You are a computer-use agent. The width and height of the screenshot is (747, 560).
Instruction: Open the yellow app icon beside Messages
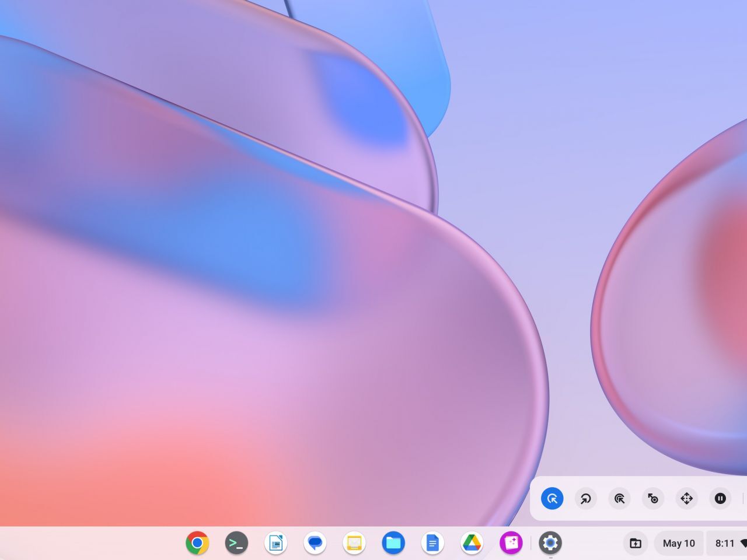coord(354,544)
